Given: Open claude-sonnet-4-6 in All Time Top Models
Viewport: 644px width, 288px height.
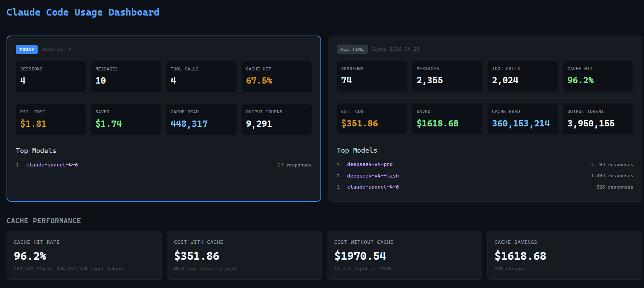Looking at the screenshot, I should tap(373, 187).
